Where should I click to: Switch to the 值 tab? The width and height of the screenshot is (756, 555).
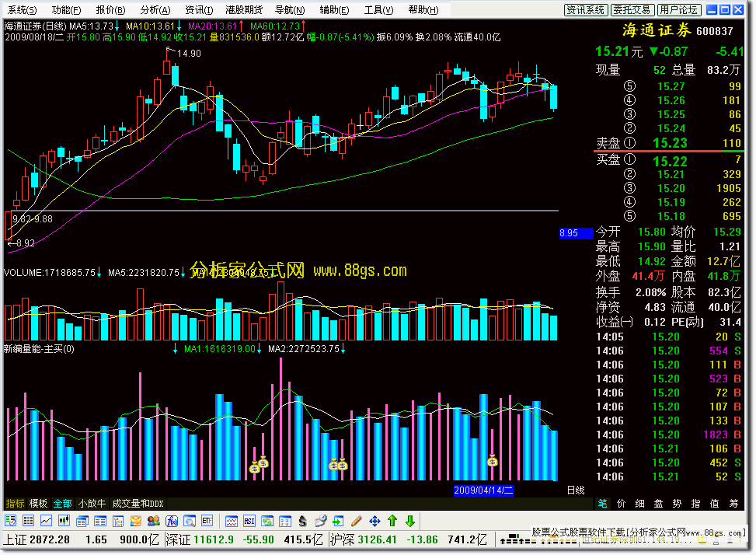[715, 504]
